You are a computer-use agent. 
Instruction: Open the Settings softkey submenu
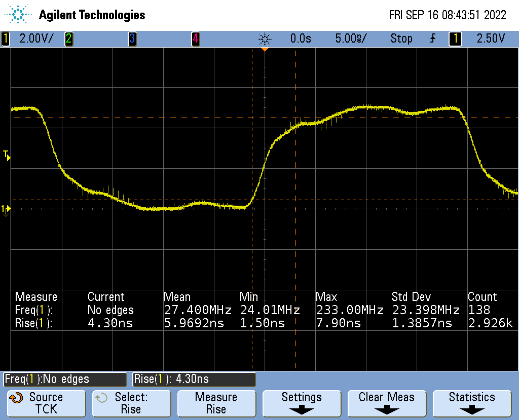tap(302, 403)
